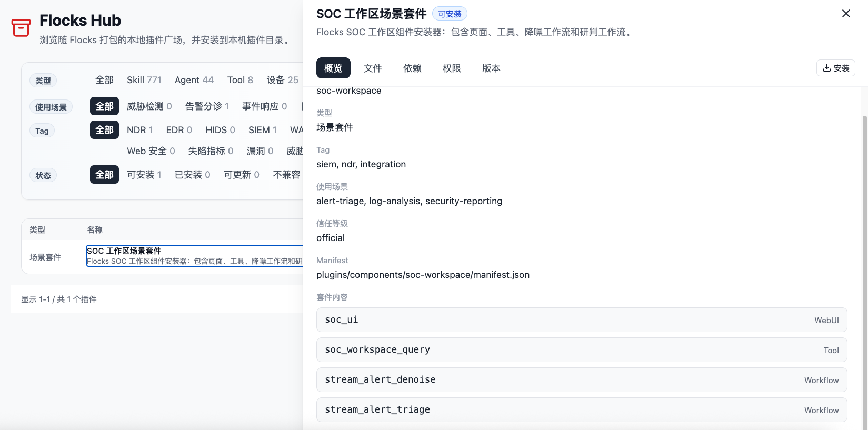Filter type by Tool 8
The width and height of the screenshot is (868, 430).
tap(240, 80)
